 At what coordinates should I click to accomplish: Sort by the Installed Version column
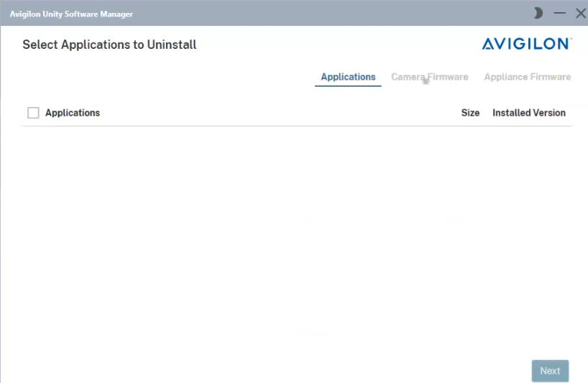(x=528, y=113)
